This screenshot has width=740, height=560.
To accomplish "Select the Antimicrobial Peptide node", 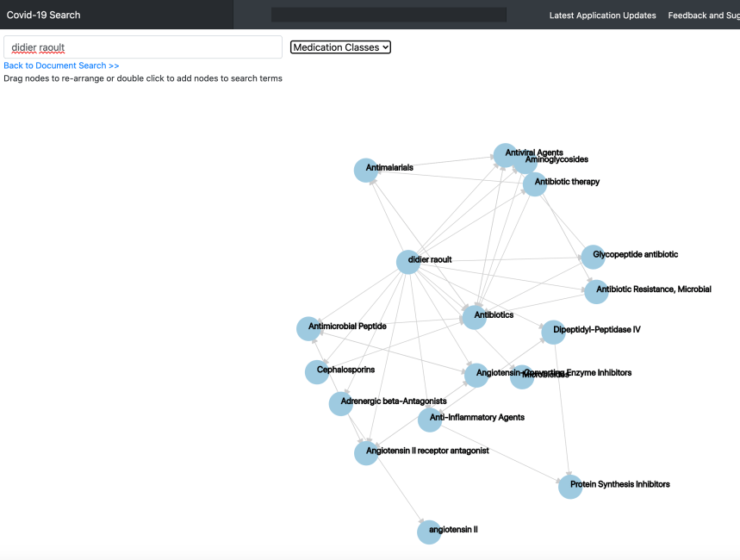I will click(308, 327).
